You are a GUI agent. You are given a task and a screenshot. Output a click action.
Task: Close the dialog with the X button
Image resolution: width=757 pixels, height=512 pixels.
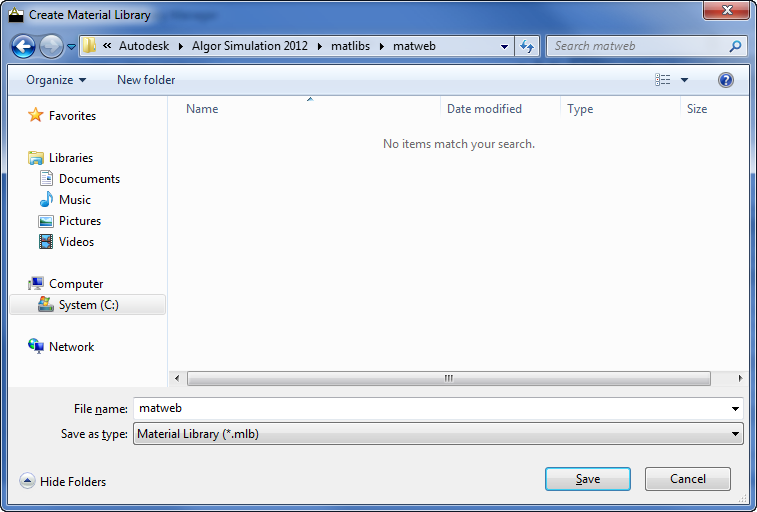coord(726,10)
